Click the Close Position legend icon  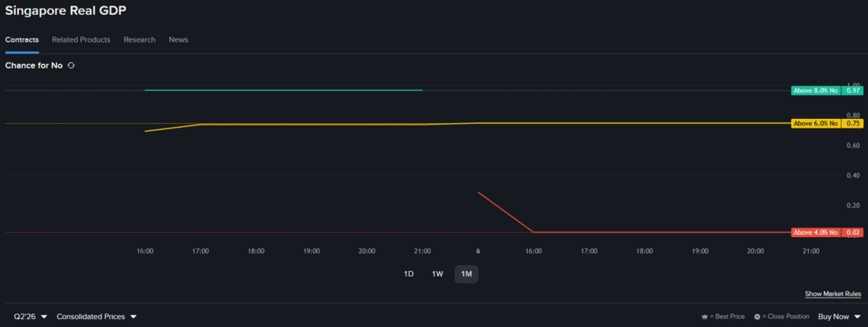758,317
